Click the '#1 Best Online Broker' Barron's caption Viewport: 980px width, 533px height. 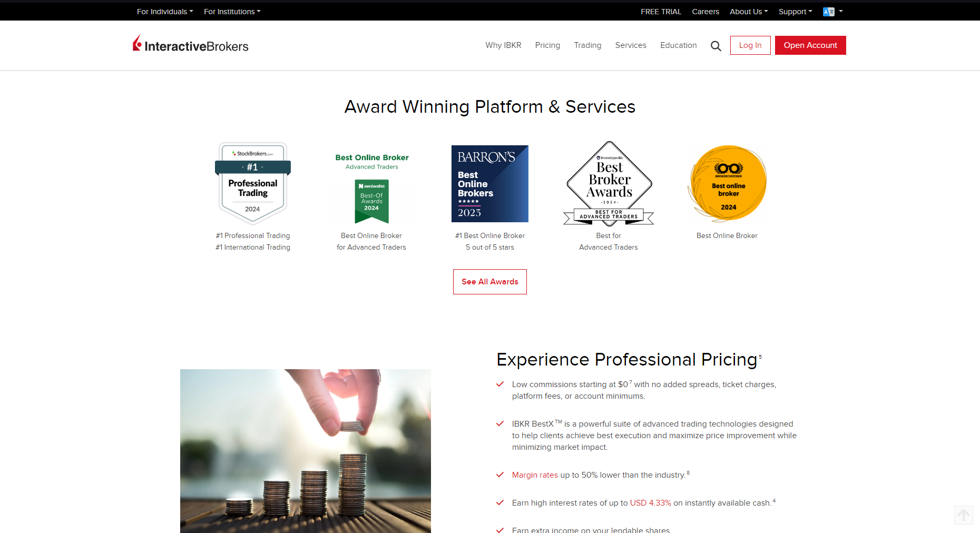[490, 235]
